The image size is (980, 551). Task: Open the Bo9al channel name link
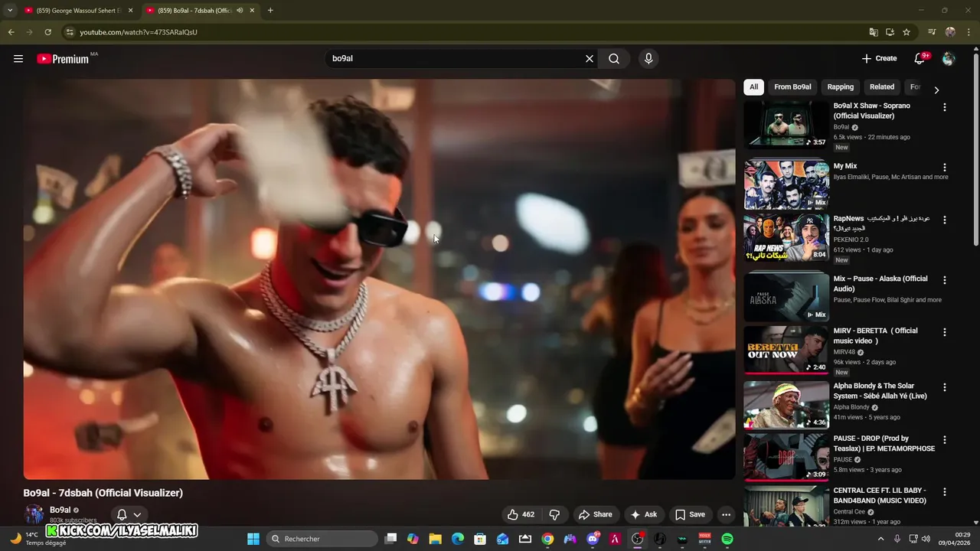pyautogui.click(x=60, y=510)
